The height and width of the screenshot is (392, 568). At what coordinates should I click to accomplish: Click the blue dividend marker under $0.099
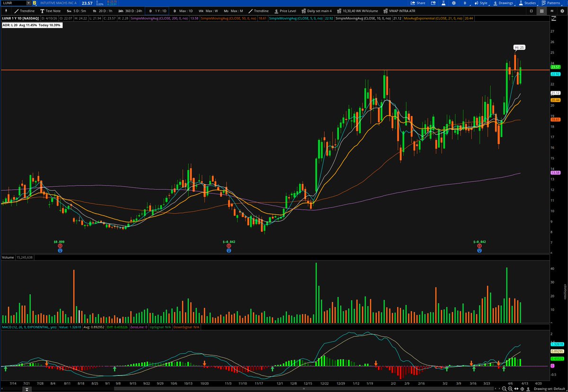[x=60, y=251]
